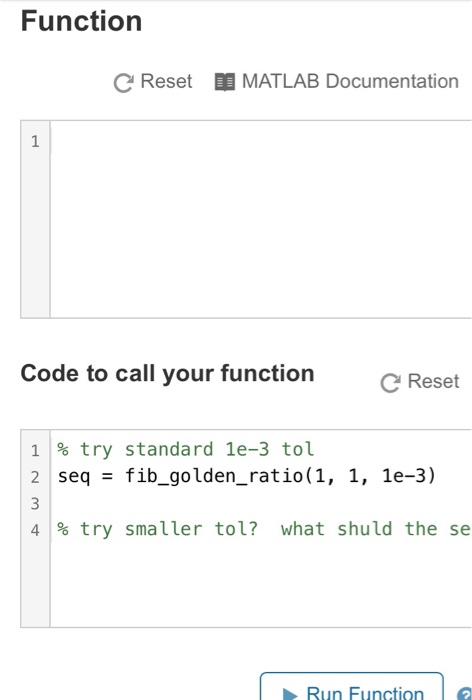This screenshot has width=472, height=700.
Task: Click the circular arrow icon beside call-code Reset
Action: 390,383
